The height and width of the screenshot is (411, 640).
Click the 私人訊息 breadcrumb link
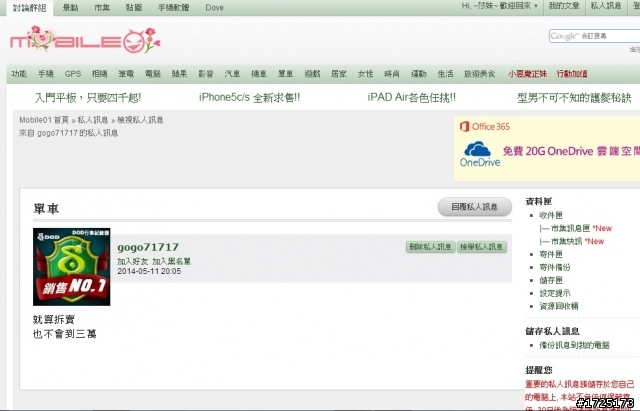pyautogui.click(x=93, y=120)
